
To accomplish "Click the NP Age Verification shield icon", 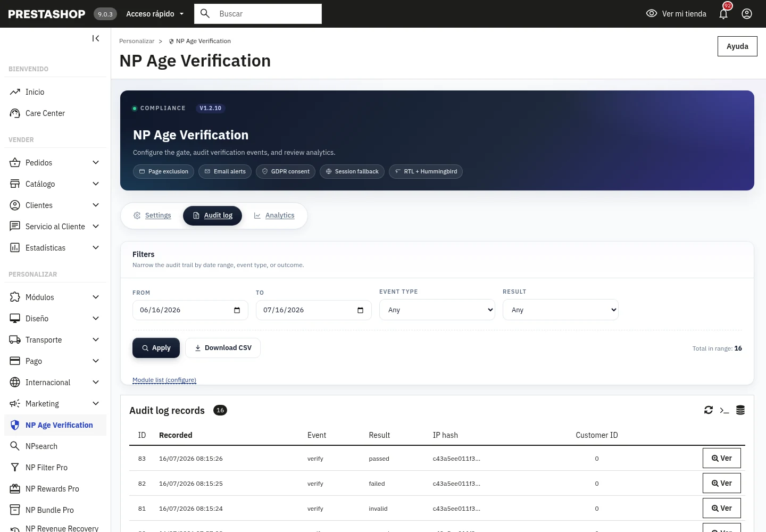I will (15, 425).
